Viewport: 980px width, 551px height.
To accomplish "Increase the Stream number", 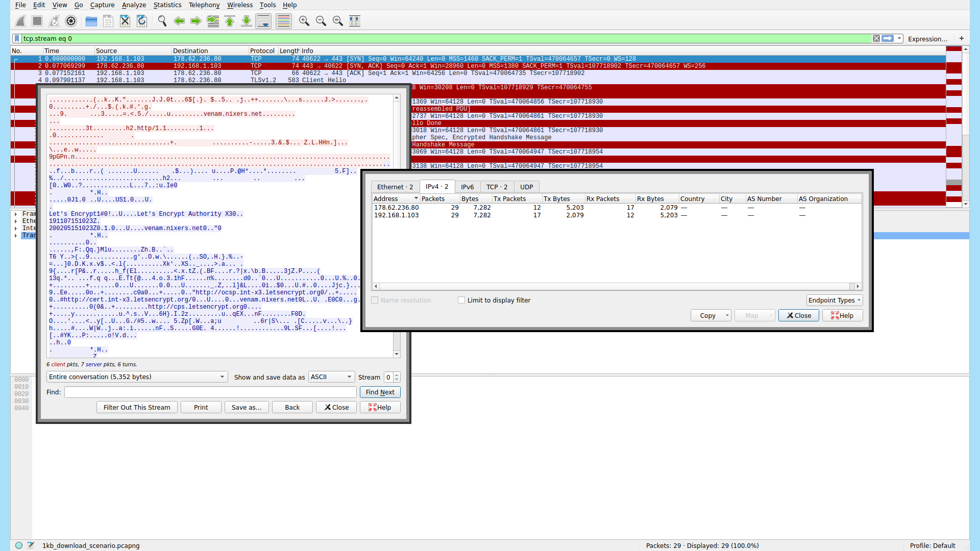I will [397, 374].
